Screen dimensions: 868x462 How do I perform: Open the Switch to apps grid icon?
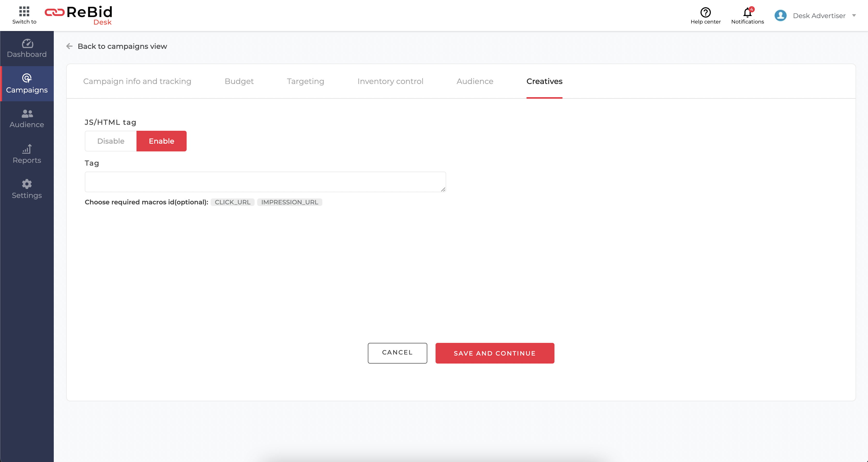tap(24, 11)
